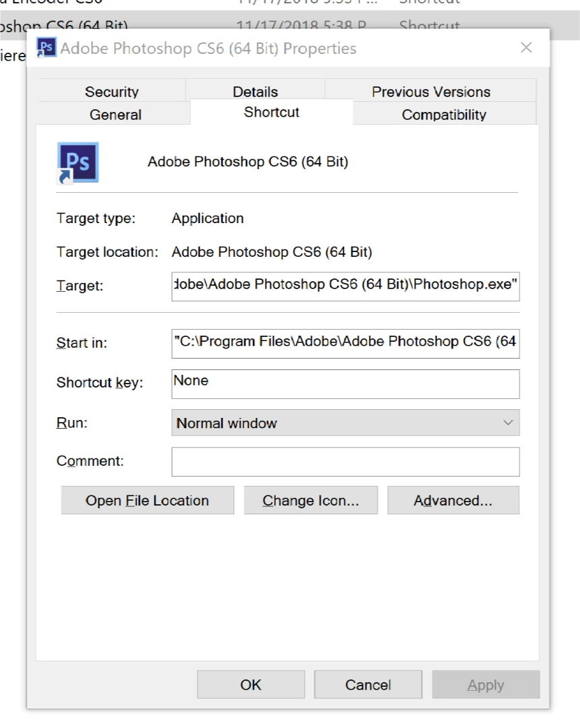Screen dimensions: 580x728
Task: Click the Apply button
Action: (486, 684)
